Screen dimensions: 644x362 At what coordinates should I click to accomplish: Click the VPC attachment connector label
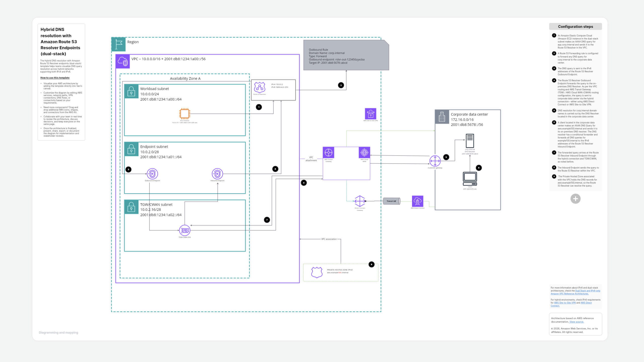[311, 159]
